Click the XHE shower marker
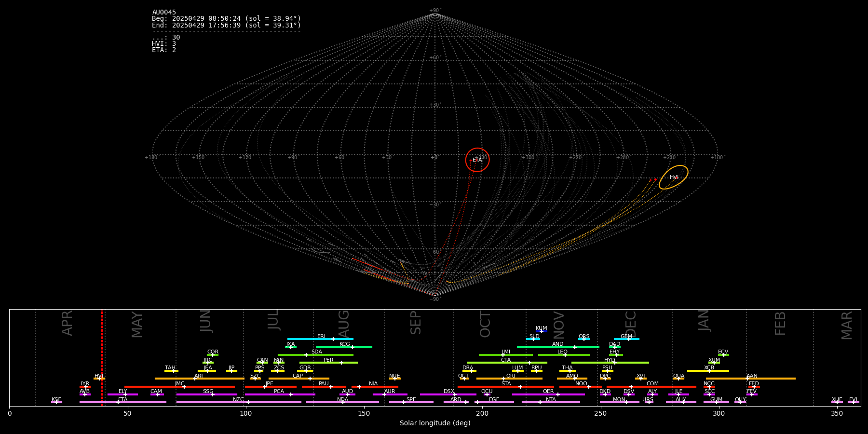 (837, 402)
